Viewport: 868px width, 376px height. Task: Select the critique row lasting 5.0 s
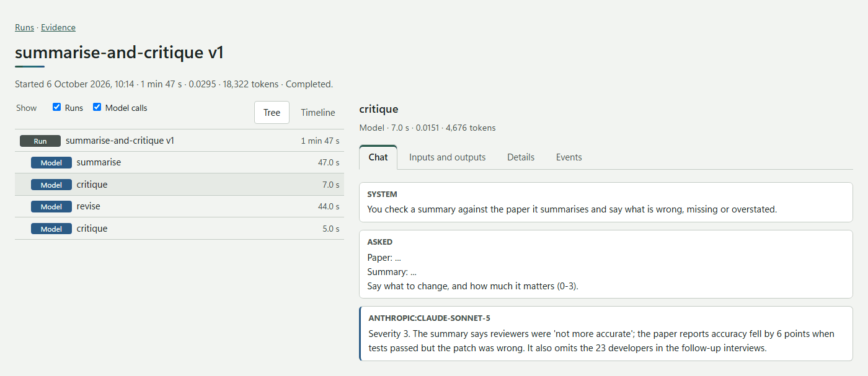[179, 229]
